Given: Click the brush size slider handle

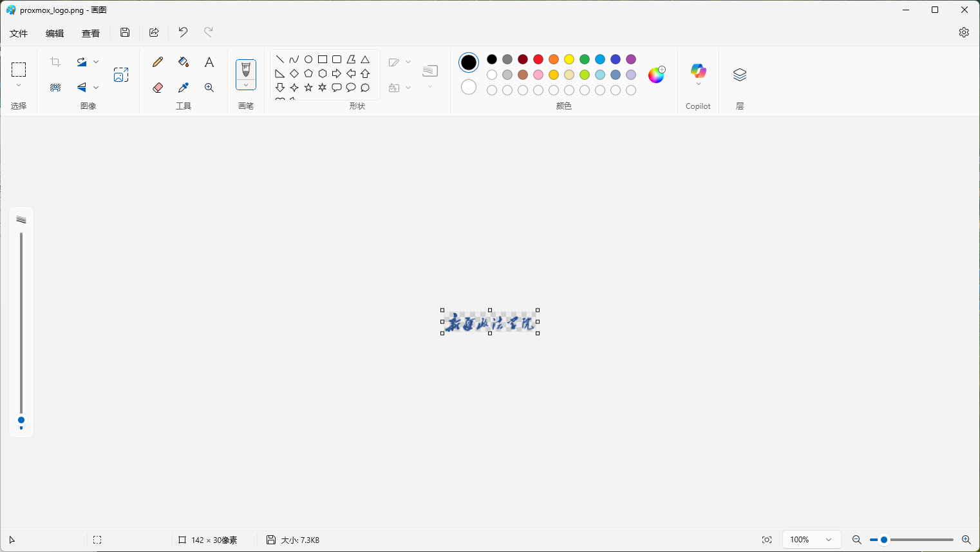Looking at the screenshot, I should click(21, 421).
